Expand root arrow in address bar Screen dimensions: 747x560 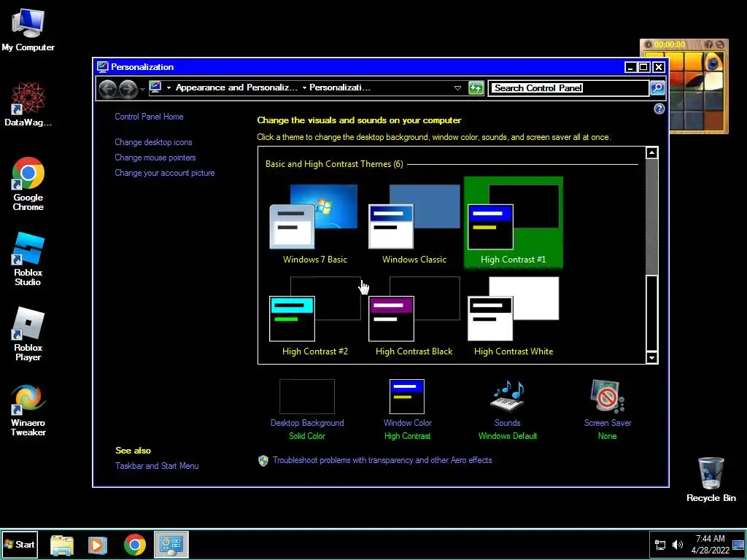tap(169, 87)
